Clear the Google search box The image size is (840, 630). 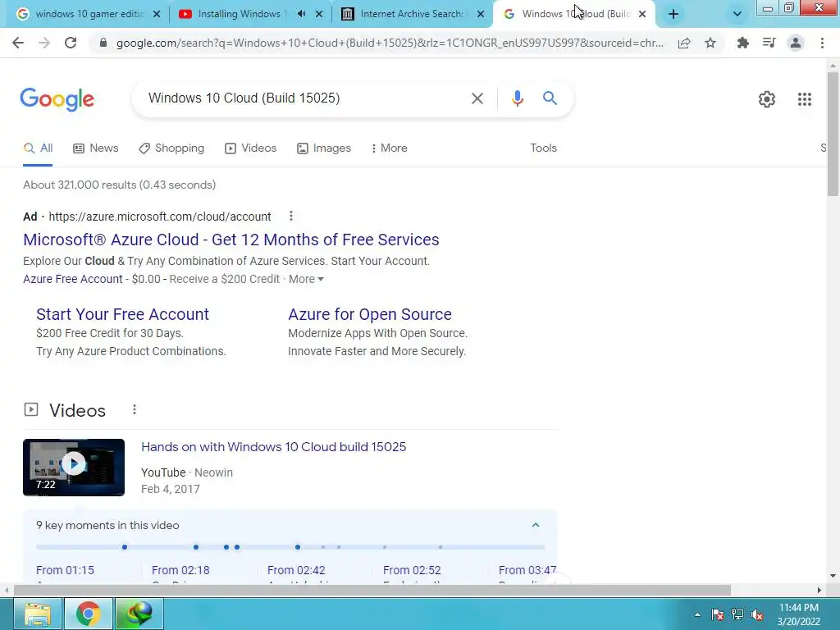pyautogui.click(x=477, y=98)
